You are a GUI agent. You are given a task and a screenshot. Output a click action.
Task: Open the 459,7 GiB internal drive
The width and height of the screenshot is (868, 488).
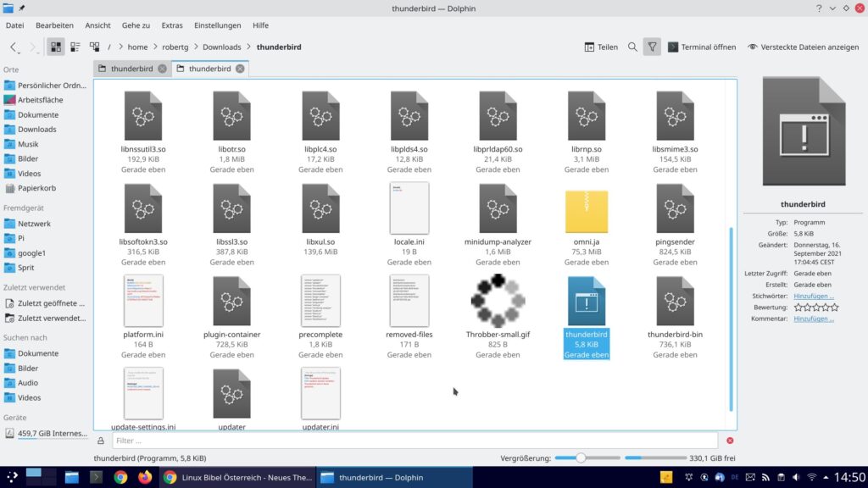[x=46, y=433]
